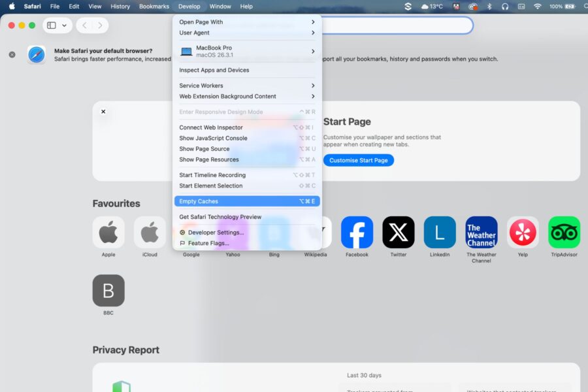This screenshot has width=588, height=392.
Task: Open the weather 13°C menu bar item
Action: (432, 7)
